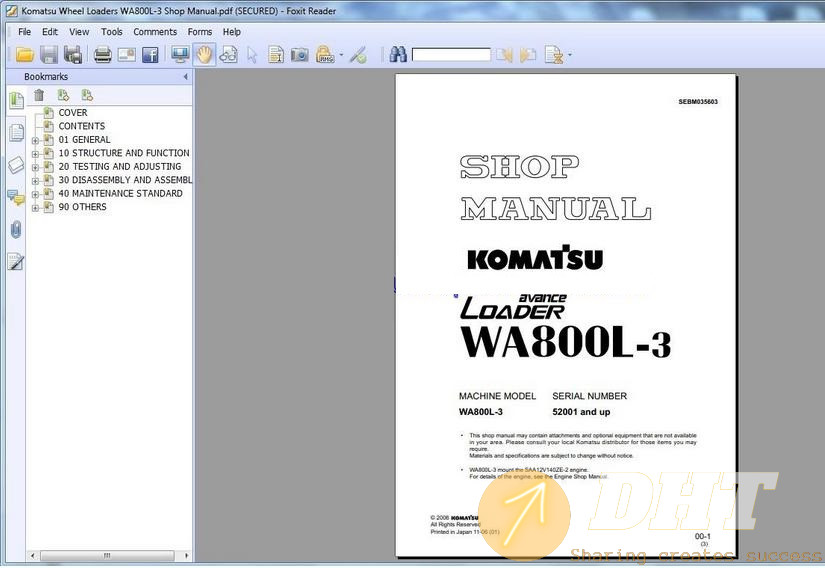This screenshot has width=825, height=568.
Task: Click the bookmarks horizontal scrollbar thumb
Action: [x=107, y=555]
